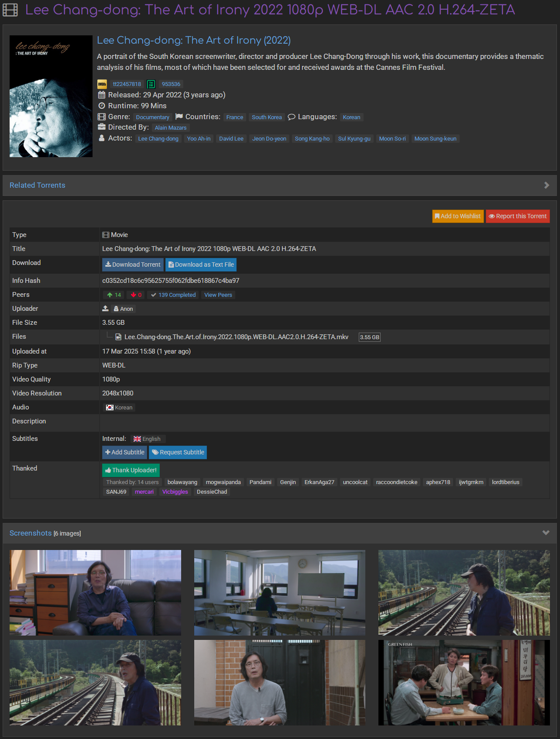Click Download Torrent button
Image resolution: width=560 pixels, height=739 pixels.
click(133, 265)
